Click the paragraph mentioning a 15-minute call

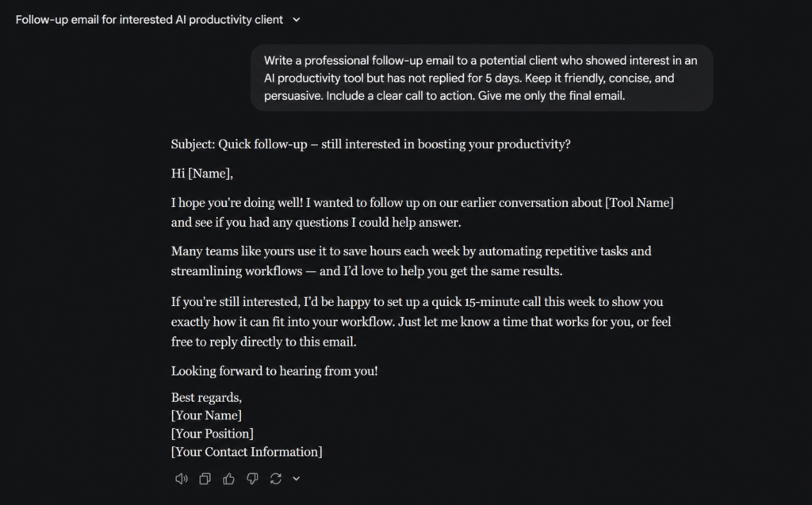(x=421, y=322)
